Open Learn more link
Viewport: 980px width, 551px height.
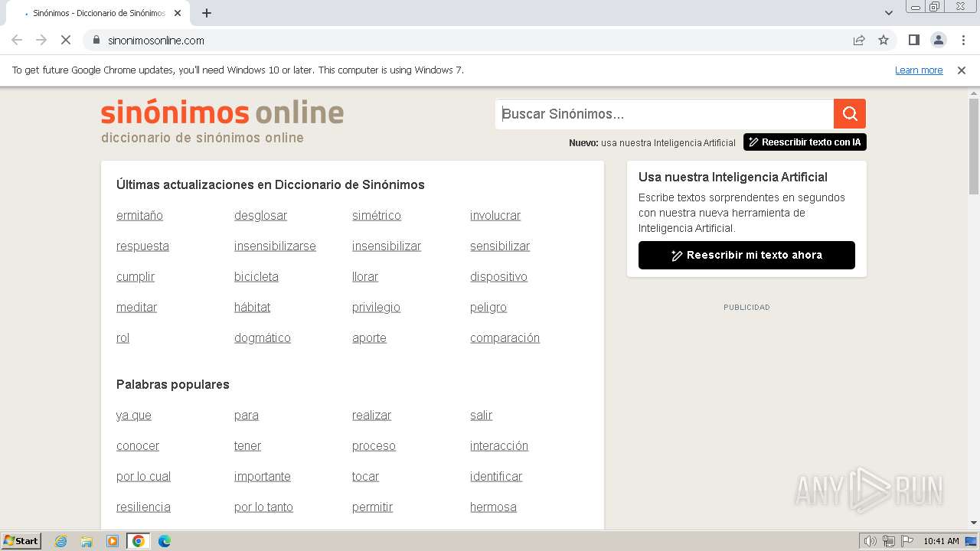coord(919,70)
